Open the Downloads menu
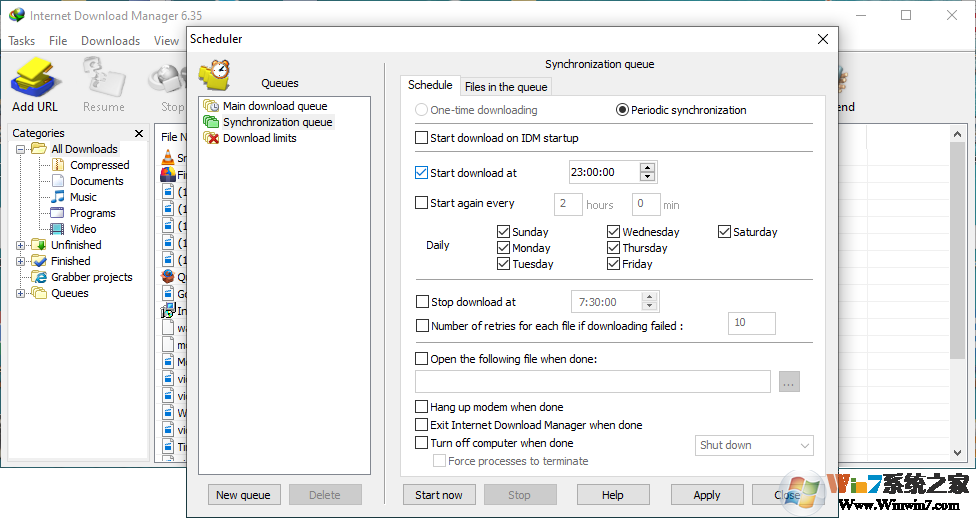This screenshot has width=976, height=519. [110, 41]
